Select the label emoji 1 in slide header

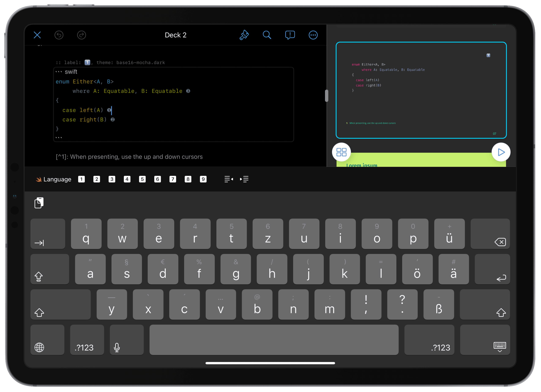(87, 62)
